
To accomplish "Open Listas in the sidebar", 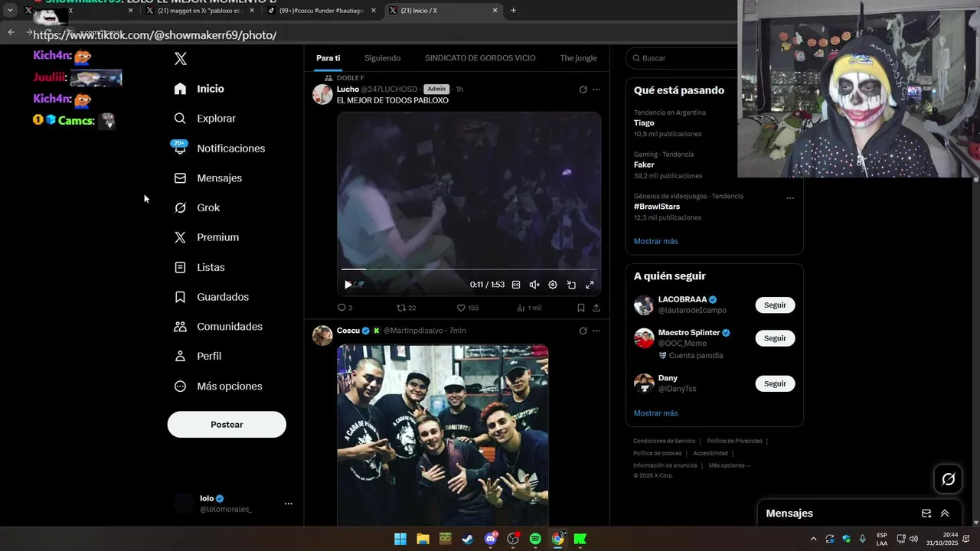I will [199, 267].
